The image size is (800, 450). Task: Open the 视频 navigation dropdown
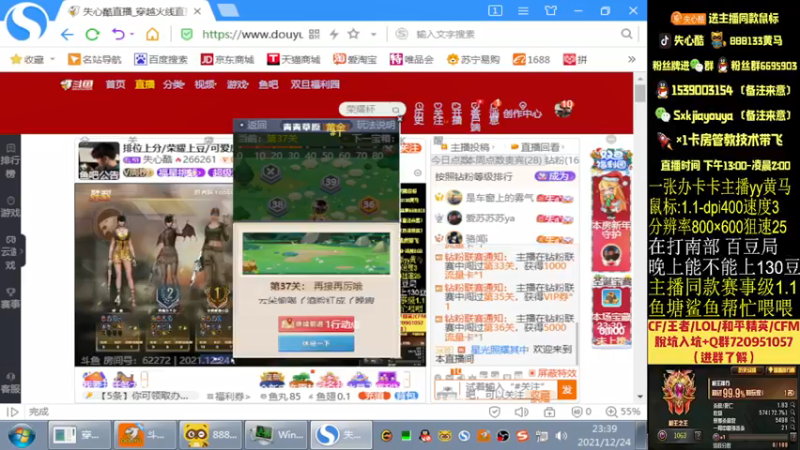[x=205, y=84]
